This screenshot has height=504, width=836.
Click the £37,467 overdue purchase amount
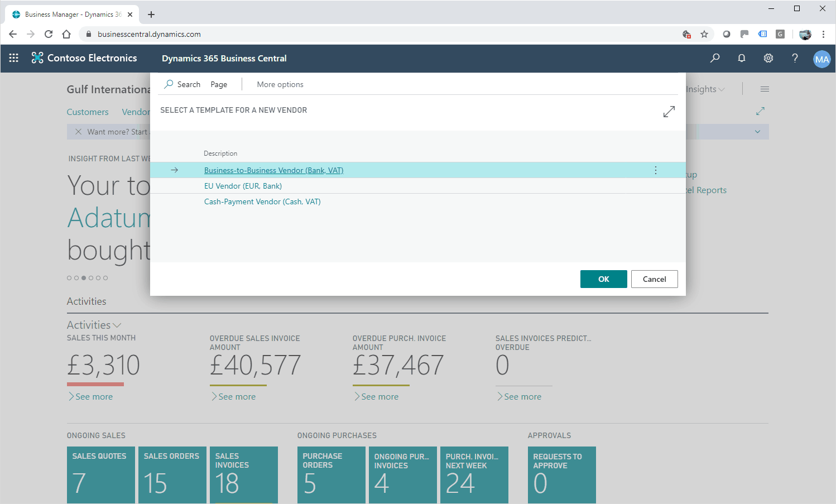pos(398,366)
